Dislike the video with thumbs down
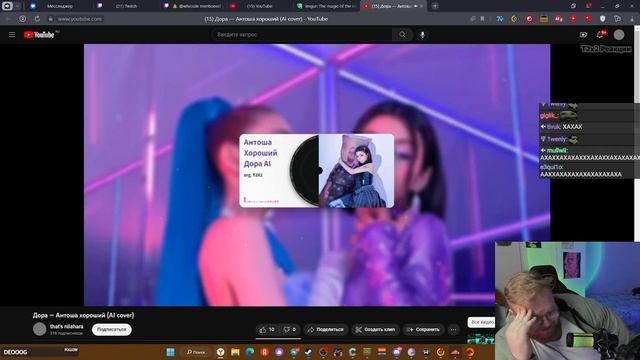 (290, 329)
